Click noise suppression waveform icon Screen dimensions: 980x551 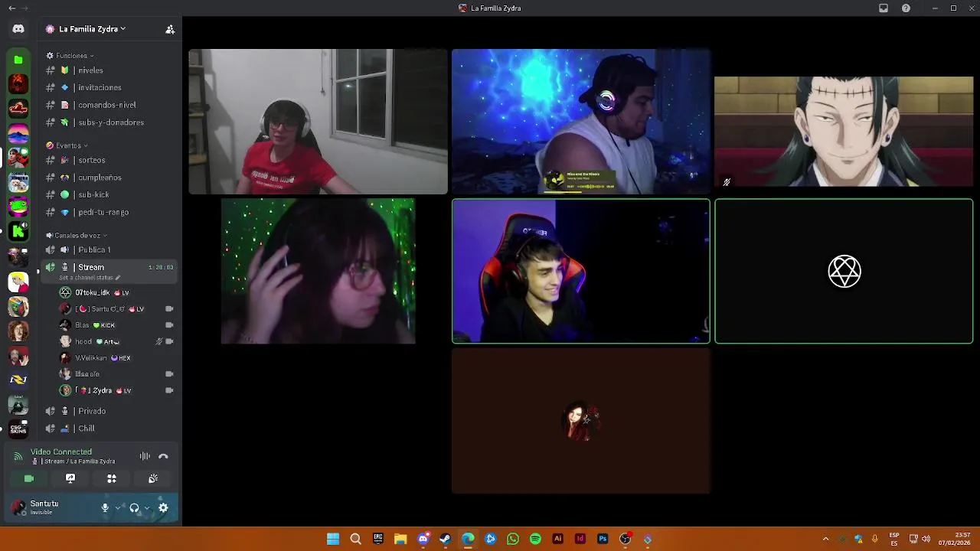coord(145,456)
